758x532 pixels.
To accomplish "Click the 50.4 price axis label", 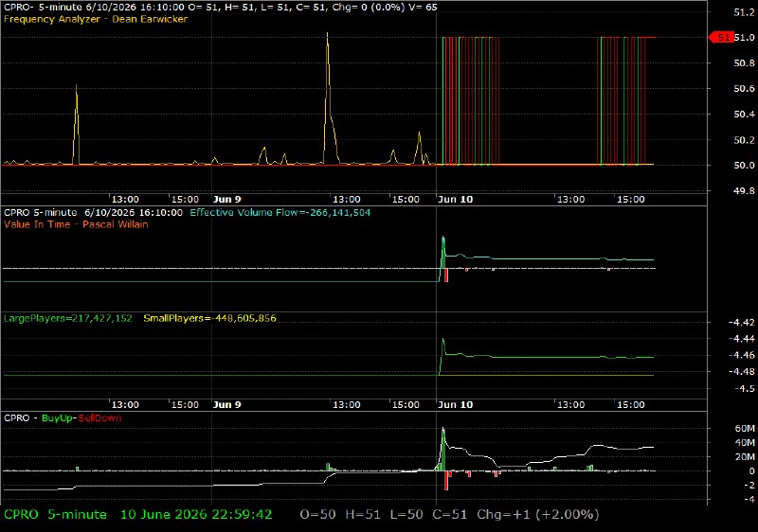I will (x=744, y=115).
